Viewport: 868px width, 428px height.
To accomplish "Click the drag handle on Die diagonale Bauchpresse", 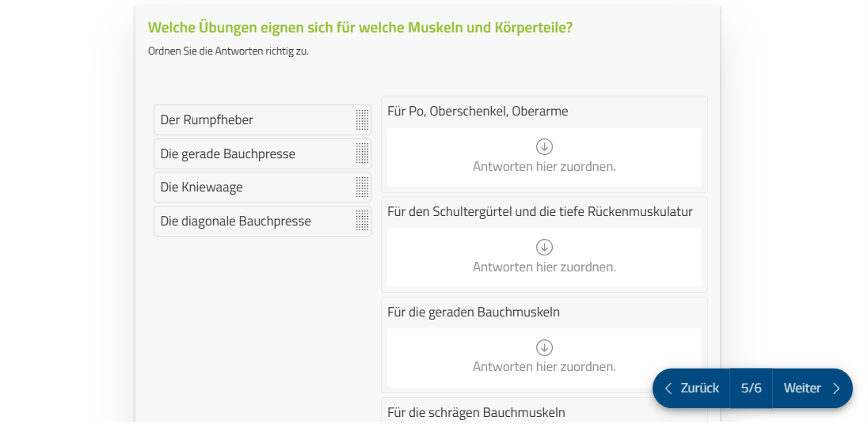I will pos(362,222).
